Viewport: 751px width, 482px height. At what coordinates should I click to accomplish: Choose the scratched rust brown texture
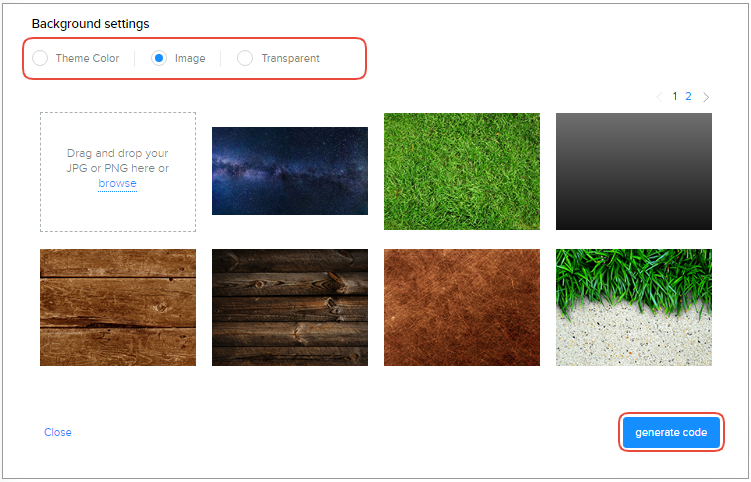(462, 307)
